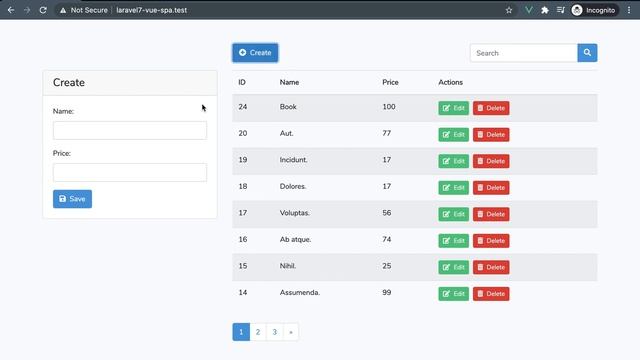
Task: Click the ID cell '24'
Action: coord(243,107)
